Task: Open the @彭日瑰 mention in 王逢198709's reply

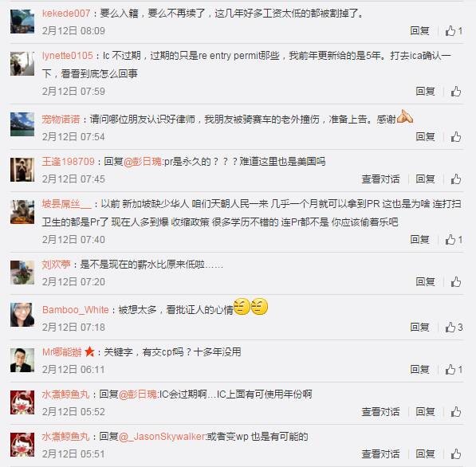Action: (143, 162)
